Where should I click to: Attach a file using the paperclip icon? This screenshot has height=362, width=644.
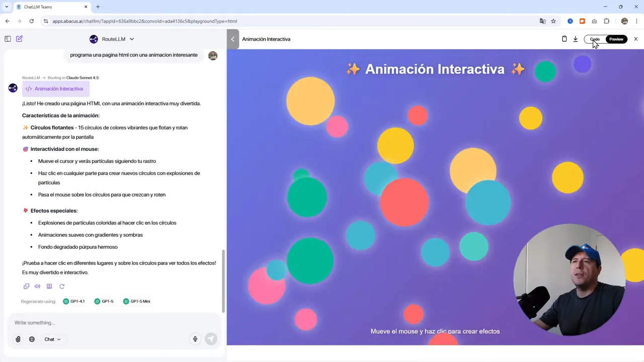pyautogui.click(x=18, y=339)
